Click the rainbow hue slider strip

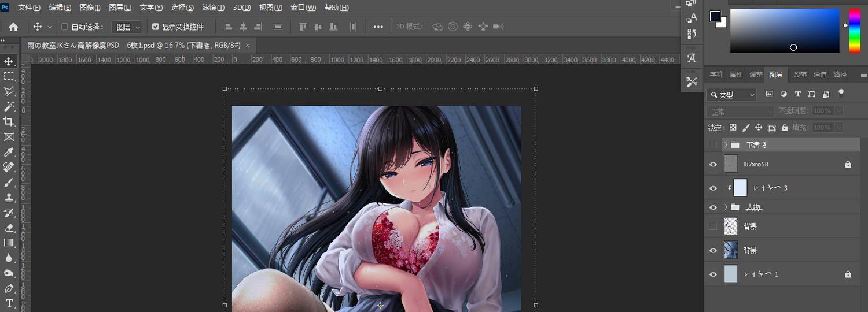(x=855, y=31)
